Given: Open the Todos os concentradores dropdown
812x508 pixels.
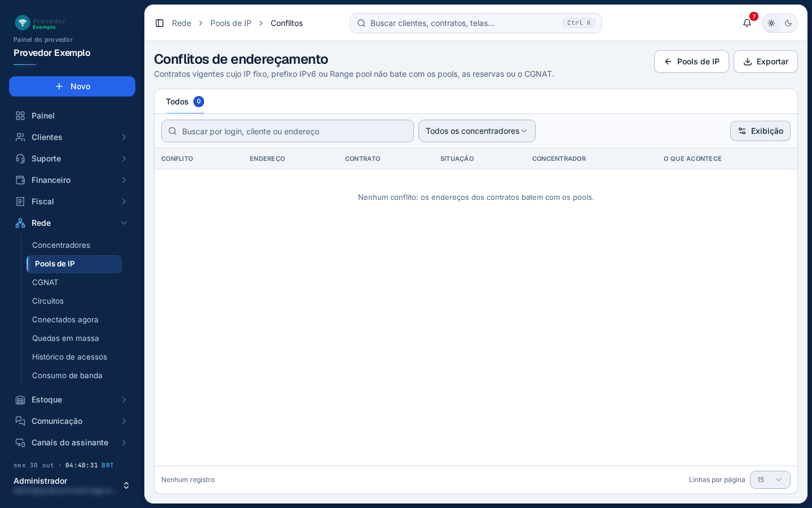Looking at the screenshot, I should click(477, 131).
